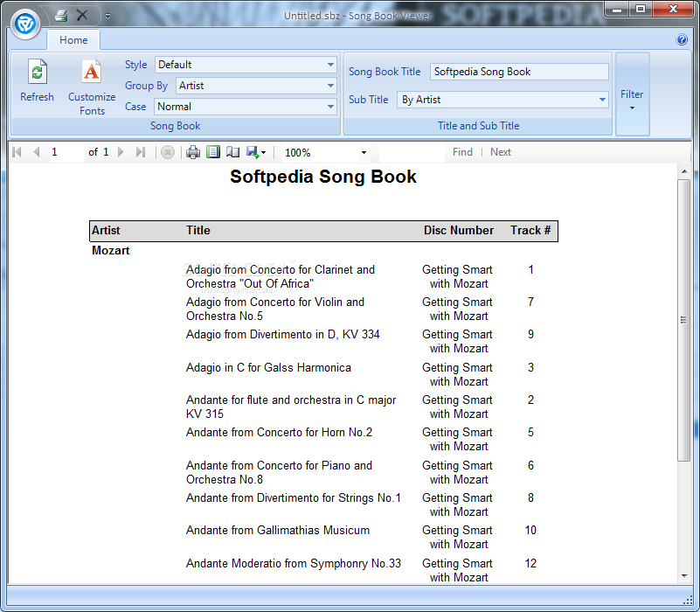Open the Style dropdown showing Default
The height and width of the screenshot is (612, 700).
tap(246, 65)
